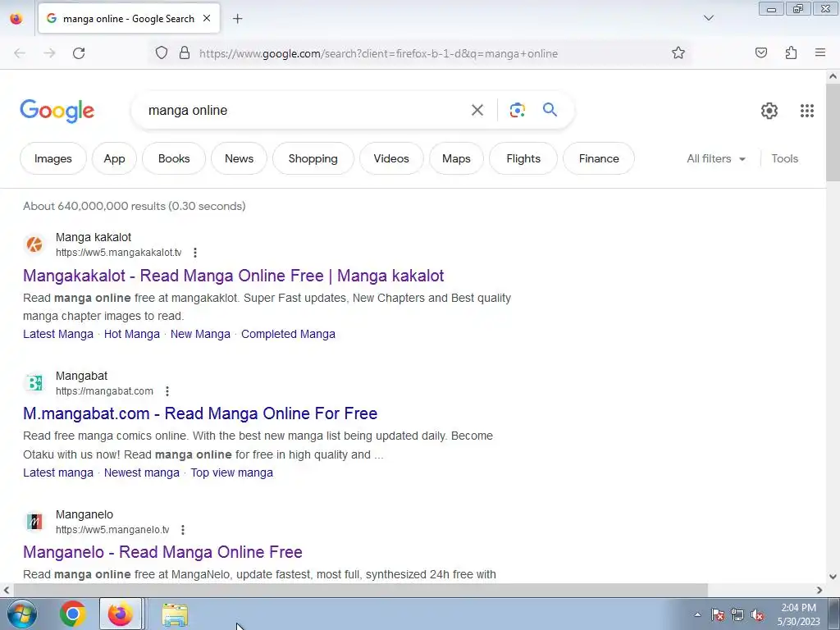Open Newest manga sitelink

(x=141, y=472)
